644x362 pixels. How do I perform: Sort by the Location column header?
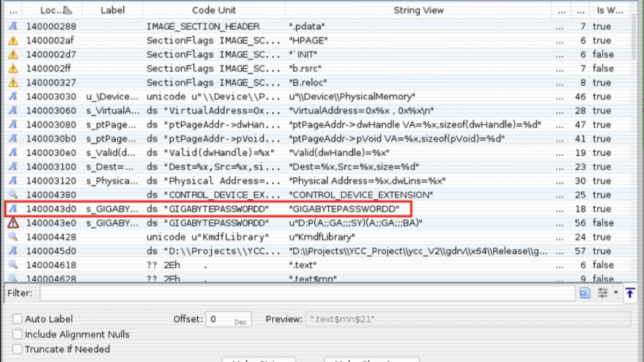coord(52,10)
